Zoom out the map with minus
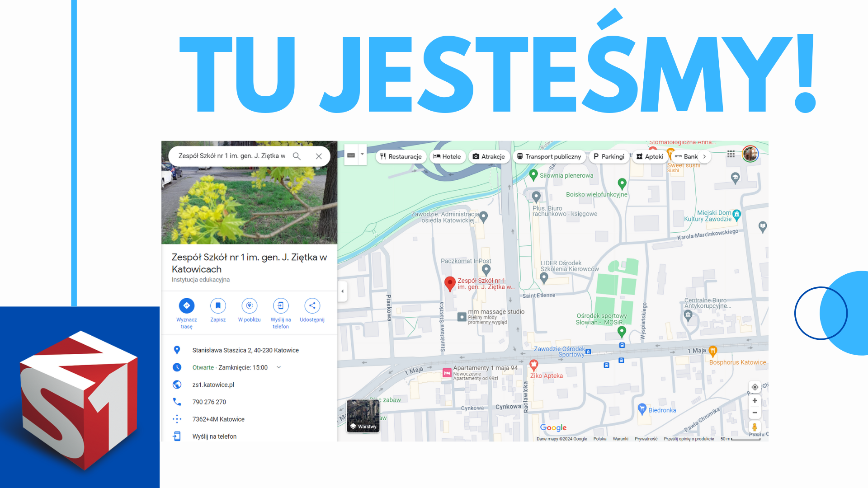 point(755,413)
